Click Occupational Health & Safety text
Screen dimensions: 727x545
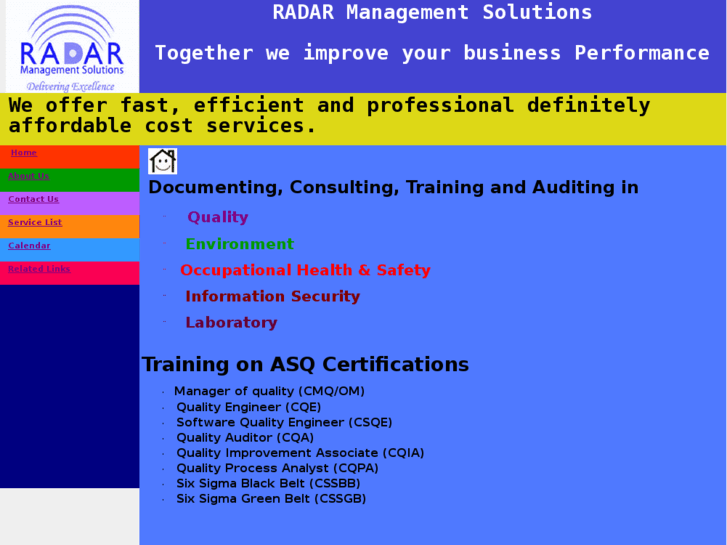(x=305, y=270)
